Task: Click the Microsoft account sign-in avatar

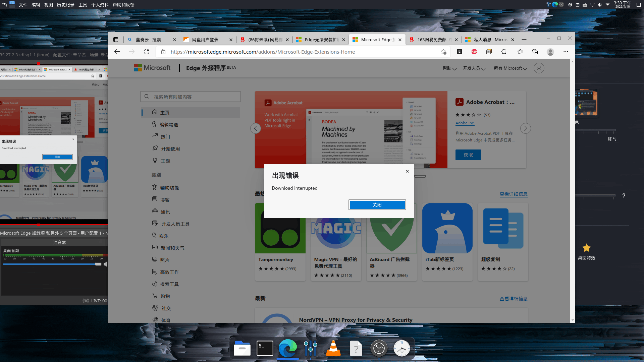Action: click(x=539, y=68)
